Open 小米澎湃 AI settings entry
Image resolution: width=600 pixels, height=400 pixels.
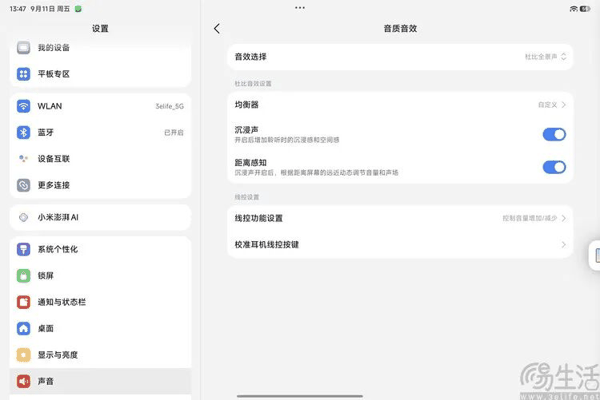100,217
